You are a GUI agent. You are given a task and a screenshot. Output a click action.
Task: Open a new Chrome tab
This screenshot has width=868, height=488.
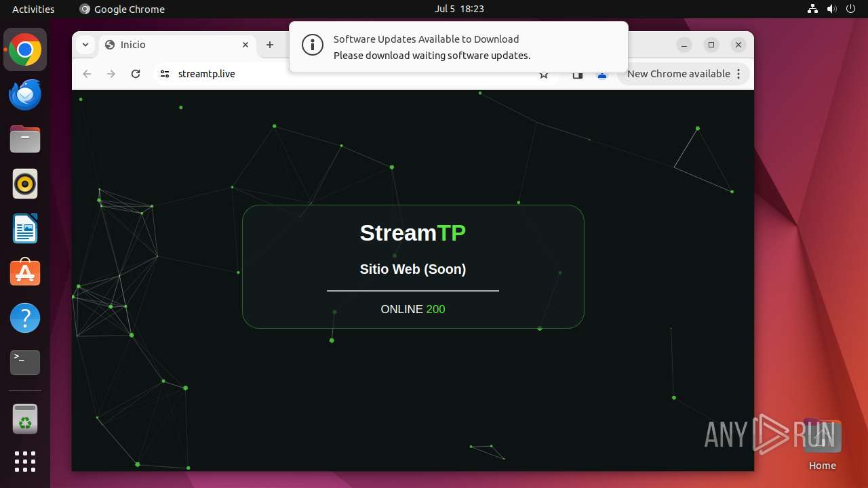click(270, 45)
